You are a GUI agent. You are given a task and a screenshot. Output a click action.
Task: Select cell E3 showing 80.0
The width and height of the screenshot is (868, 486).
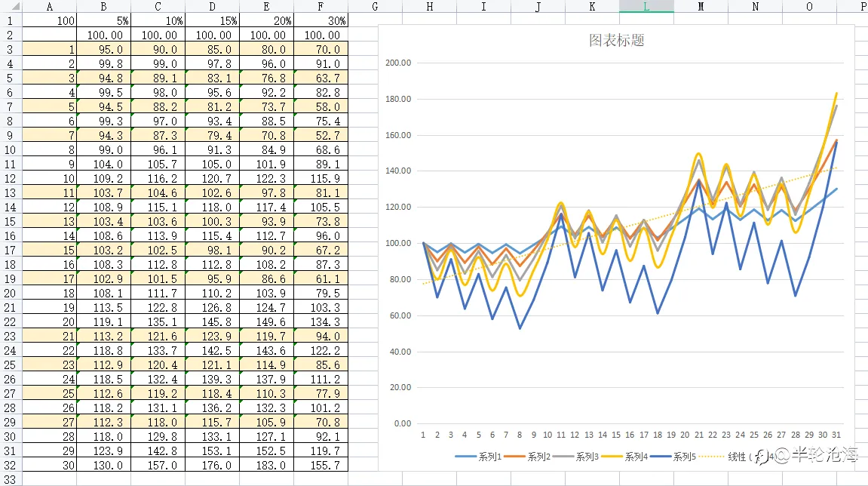click(266, 49)
